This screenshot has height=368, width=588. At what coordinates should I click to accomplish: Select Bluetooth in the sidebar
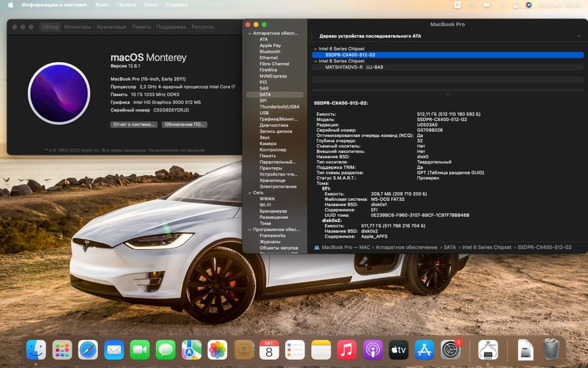270,52
